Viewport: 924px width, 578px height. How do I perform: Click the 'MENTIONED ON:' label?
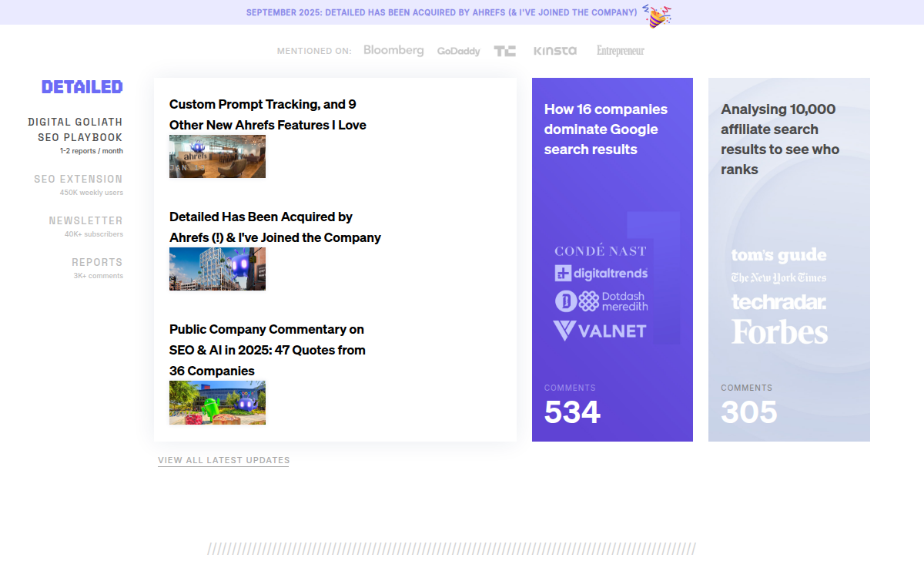pos(314,51)
